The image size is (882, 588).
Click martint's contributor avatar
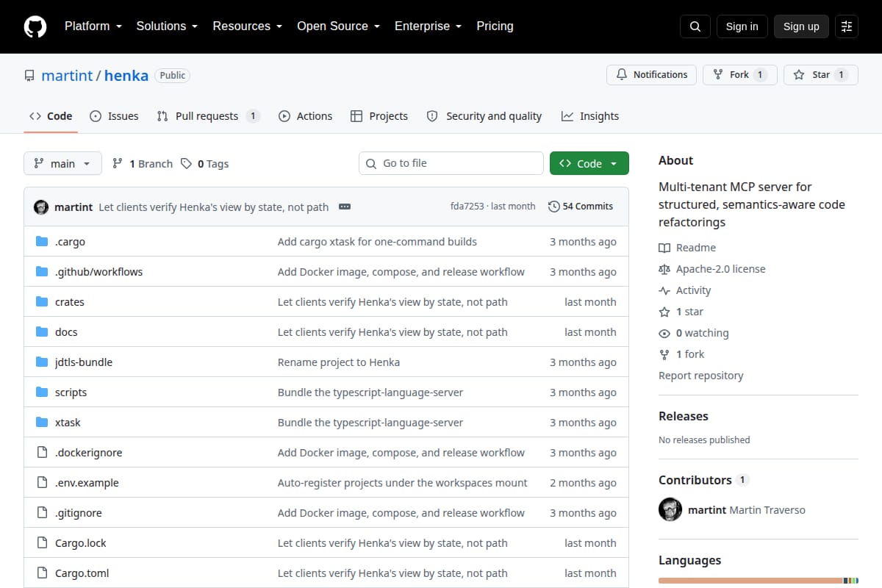click(670, 509)
